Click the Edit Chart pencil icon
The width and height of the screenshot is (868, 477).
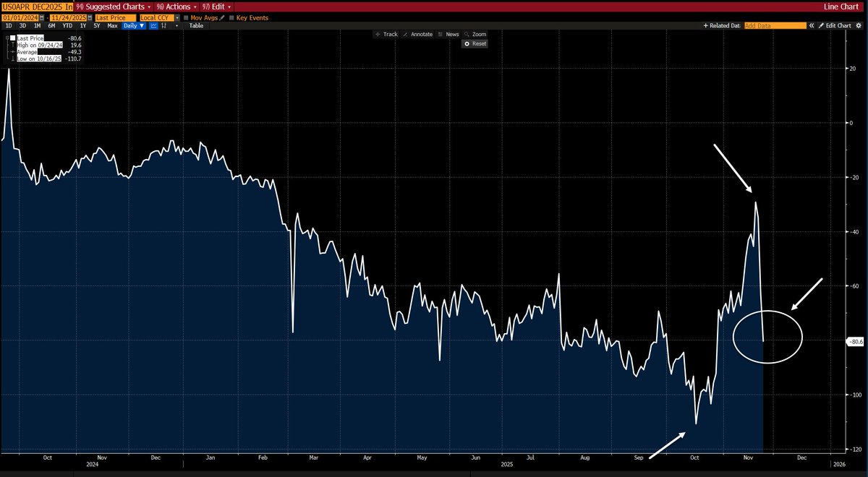point(821,25)
